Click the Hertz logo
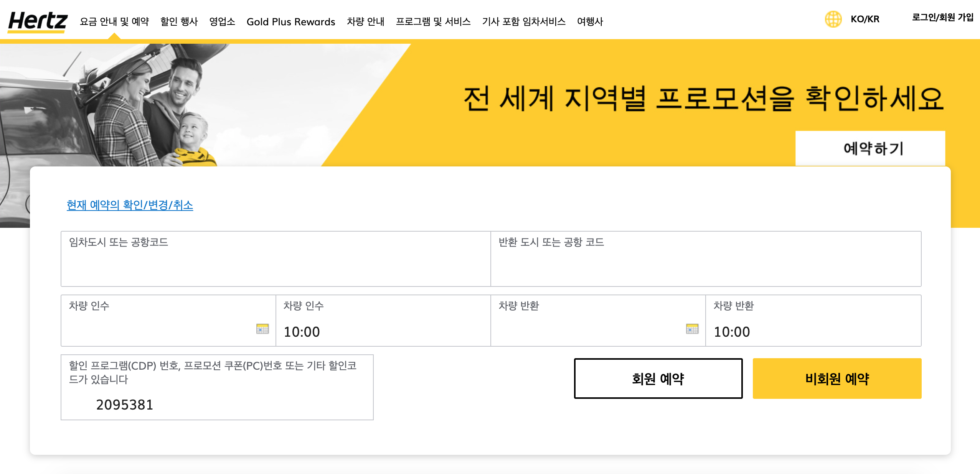Viewport: 980px width, 474px height. click(38, 21)
